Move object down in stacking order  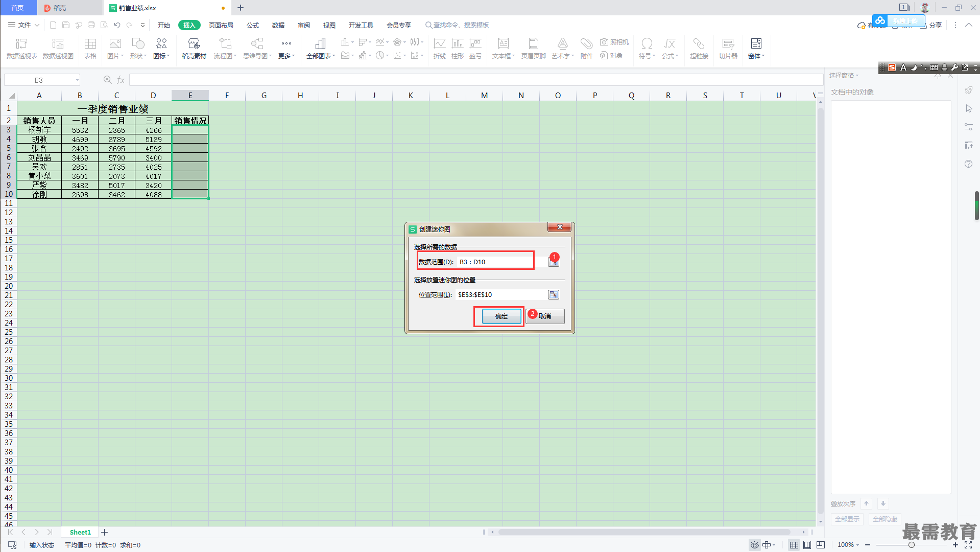tap(883, 503)
